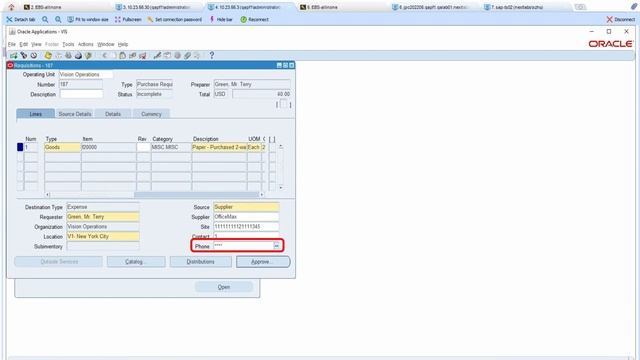Click the Window Help question mark icon

[x=211, y=56]
